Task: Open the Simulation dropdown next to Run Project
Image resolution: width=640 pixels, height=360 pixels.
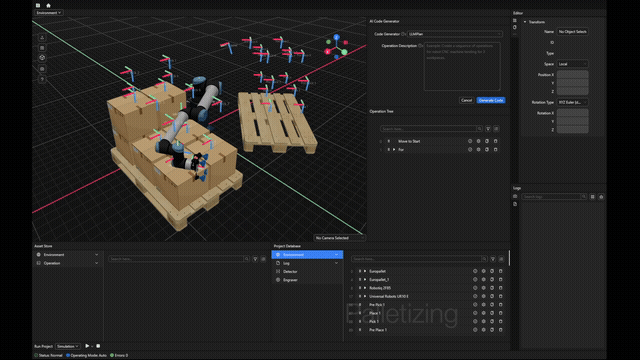Action: pos(68,346)
